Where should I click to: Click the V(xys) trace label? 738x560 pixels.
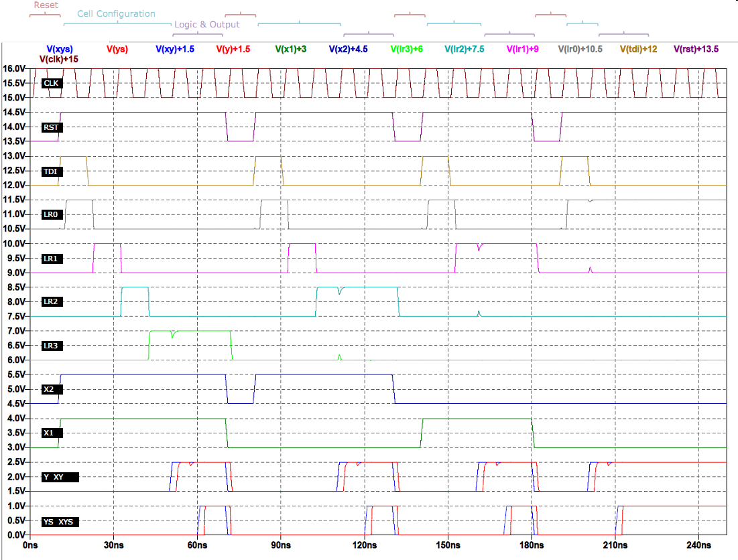tap(59, 49)
